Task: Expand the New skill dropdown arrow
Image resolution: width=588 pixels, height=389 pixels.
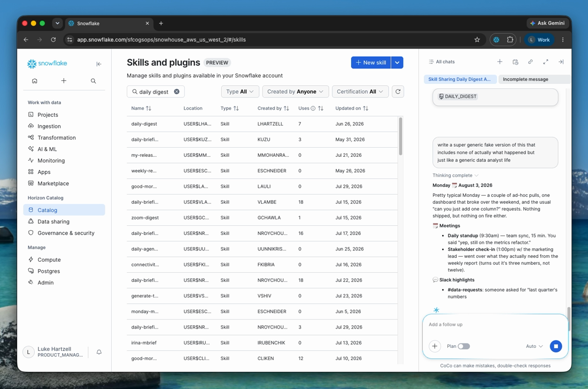Action: 397,62
